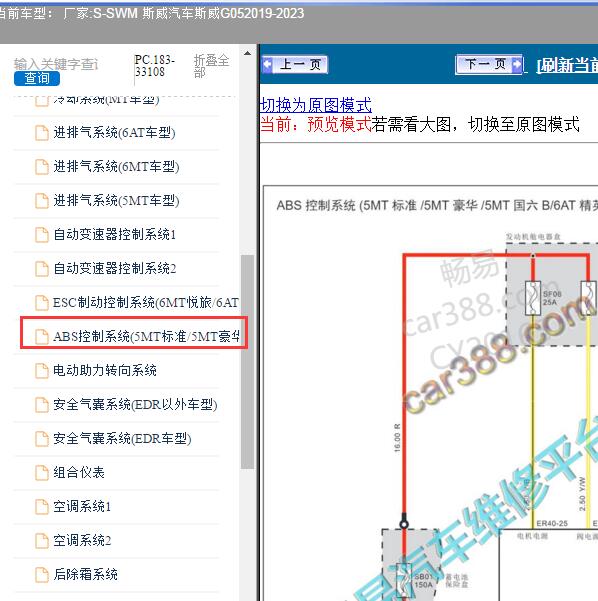Screen dimensions: 598x601
Task: Click document icon beside ESC制动控制系统
Action: [x=42, y=303]
